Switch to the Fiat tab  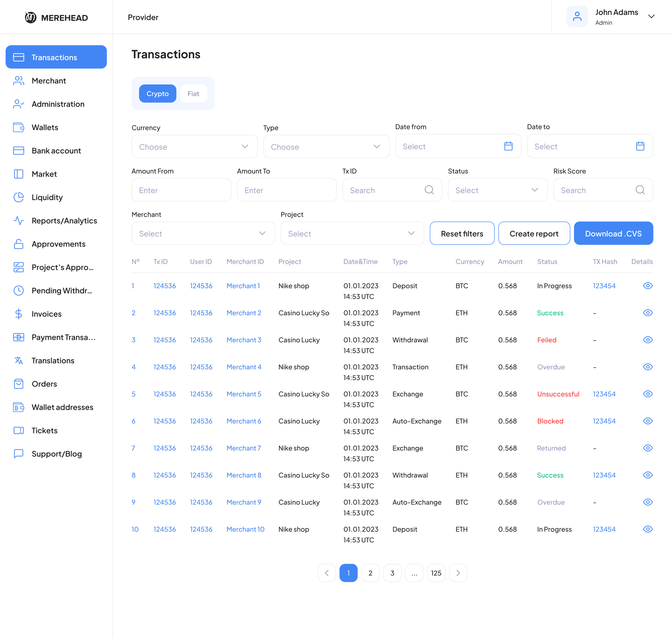click(193, 94)
